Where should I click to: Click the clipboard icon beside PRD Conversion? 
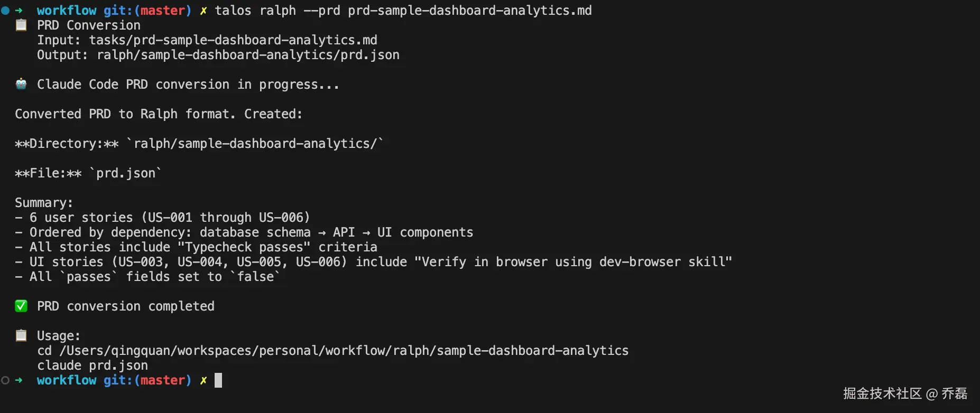pos(21,25)
